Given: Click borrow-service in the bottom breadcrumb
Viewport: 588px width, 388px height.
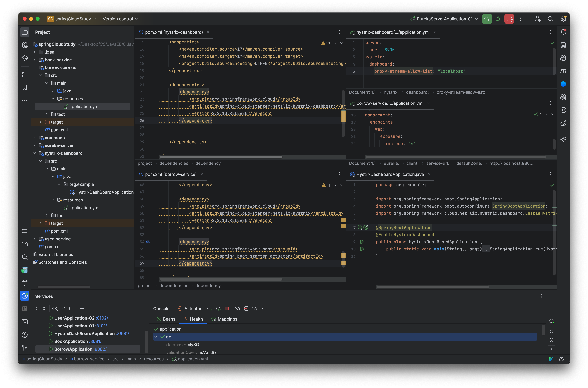Looking at the screenshot, I should (x=89, y=359).
